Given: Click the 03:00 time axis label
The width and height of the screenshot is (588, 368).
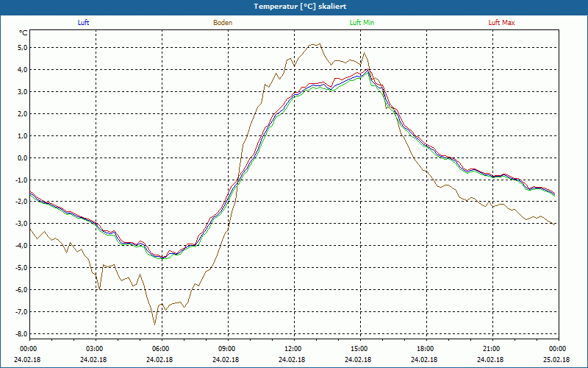Looking at the screenshot, I should tap(96, 349).
